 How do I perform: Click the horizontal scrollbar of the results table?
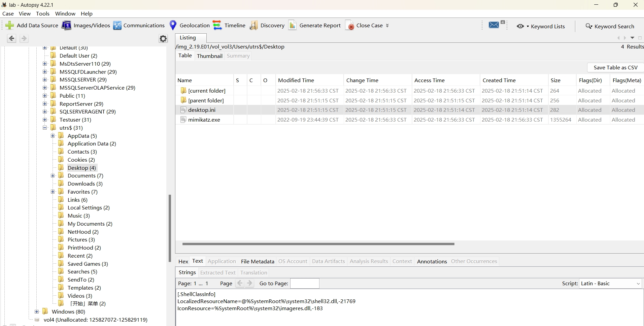tap(318, 244)
